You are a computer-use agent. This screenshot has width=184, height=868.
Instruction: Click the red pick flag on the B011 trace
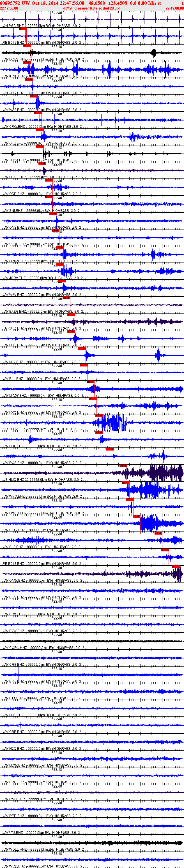pos(22,29)
